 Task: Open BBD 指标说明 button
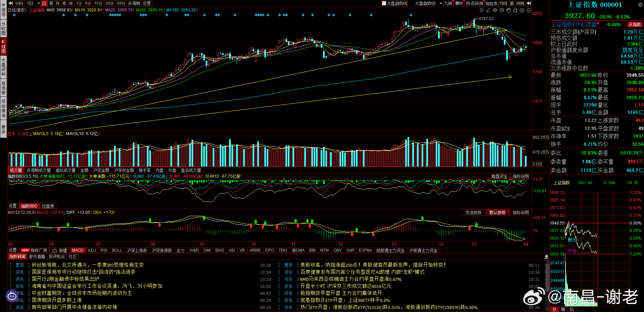click(521, 176)
